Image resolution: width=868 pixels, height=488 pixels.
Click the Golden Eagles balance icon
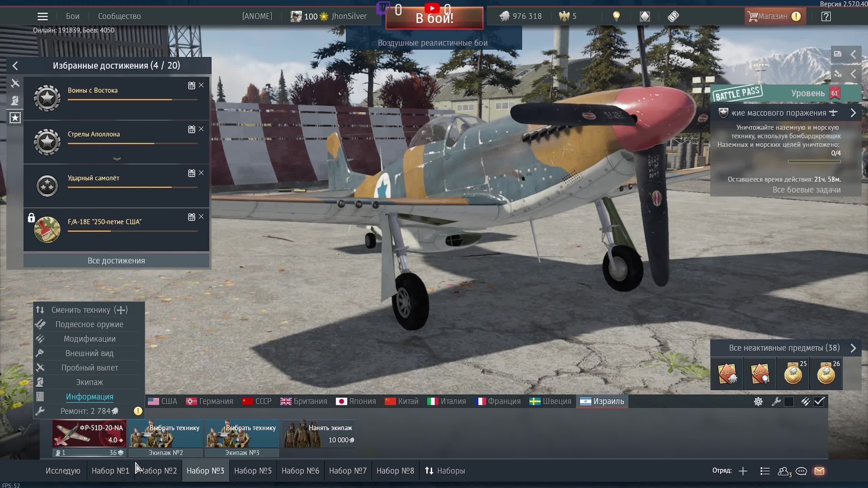564,16
